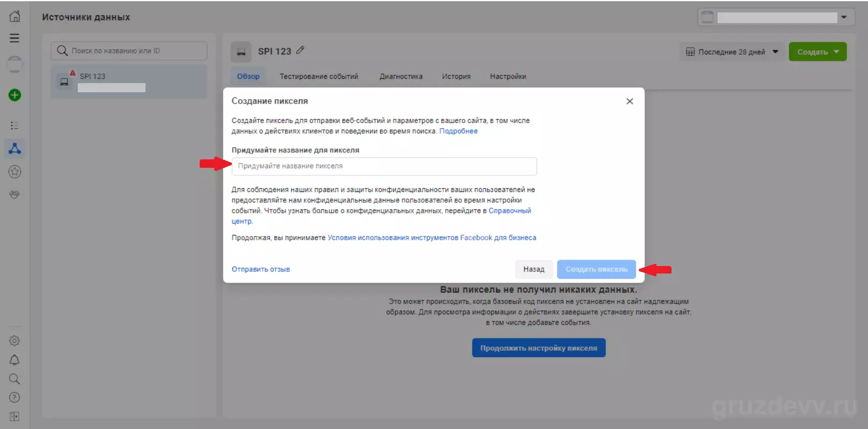Close the Создание пикселя dialog
Image resolution: width=868 pixels, height=429 pixels.
630,101
